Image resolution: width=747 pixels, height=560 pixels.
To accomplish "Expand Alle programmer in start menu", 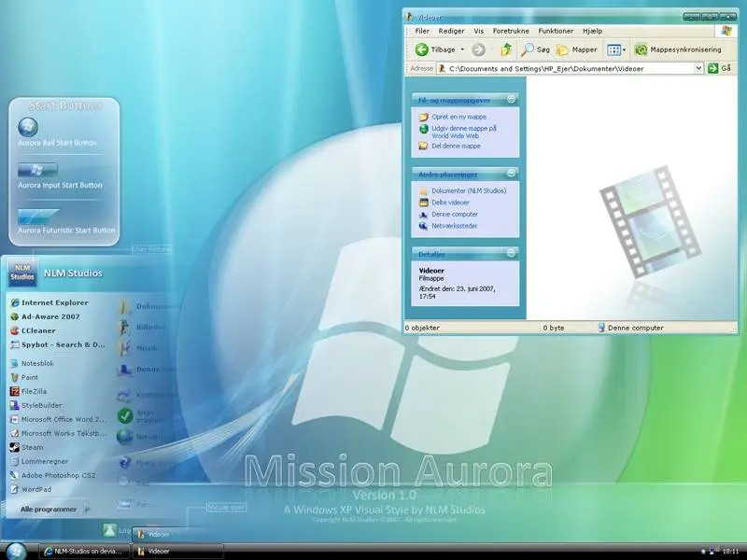I will [x=54, y=509].
